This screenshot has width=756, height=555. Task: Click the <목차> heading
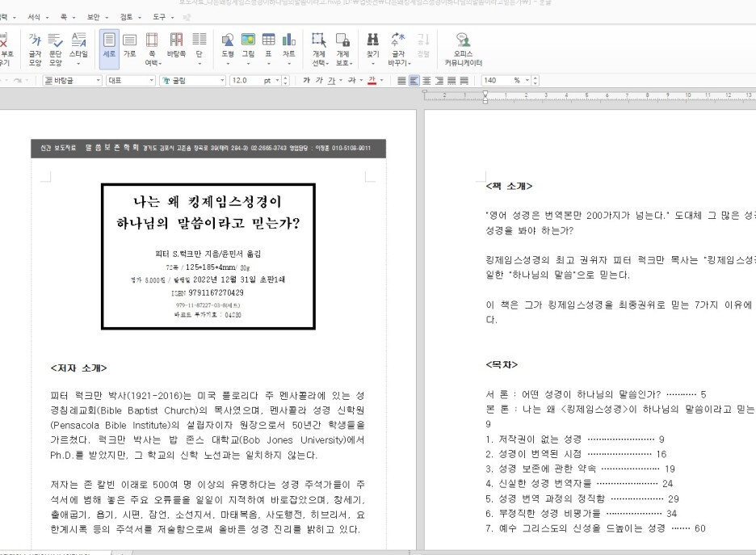tap(502, 364)
